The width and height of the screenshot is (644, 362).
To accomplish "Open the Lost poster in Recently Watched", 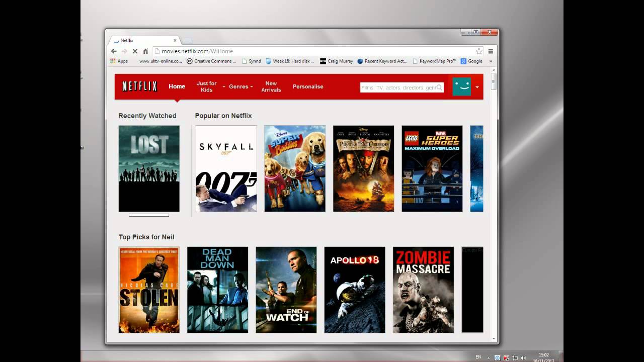I will click(149, 168).
